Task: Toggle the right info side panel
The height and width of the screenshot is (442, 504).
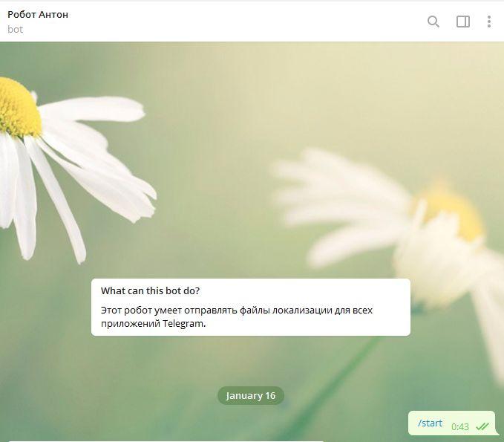Action: 463,22
